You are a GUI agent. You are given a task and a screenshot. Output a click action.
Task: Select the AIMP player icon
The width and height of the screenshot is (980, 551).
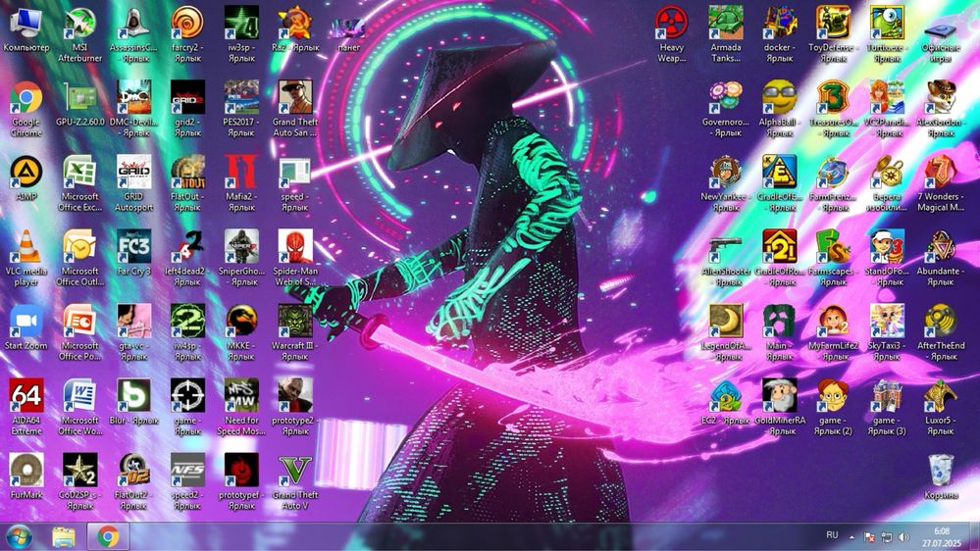tap(26, 173)
